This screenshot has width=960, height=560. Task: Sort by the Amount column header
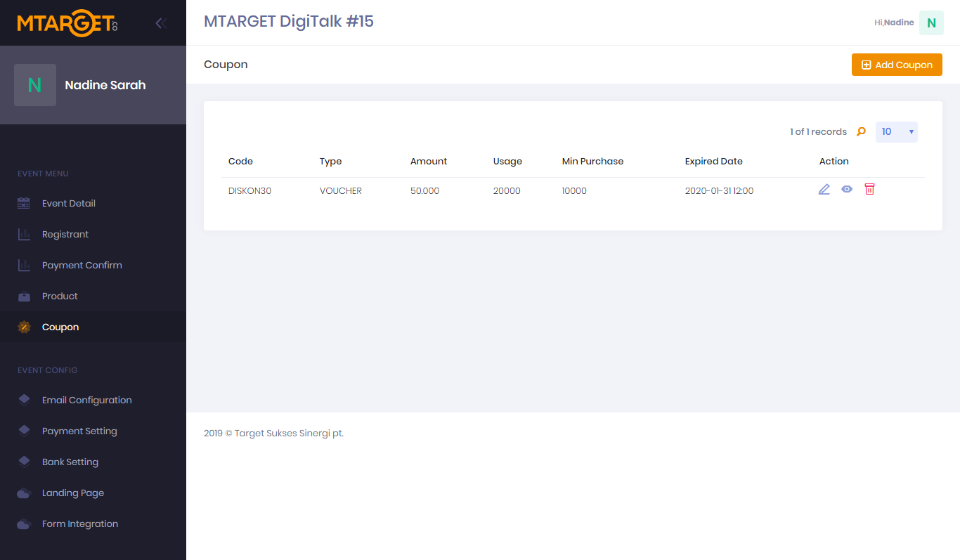pyautogui.click(x=429, y=161)
